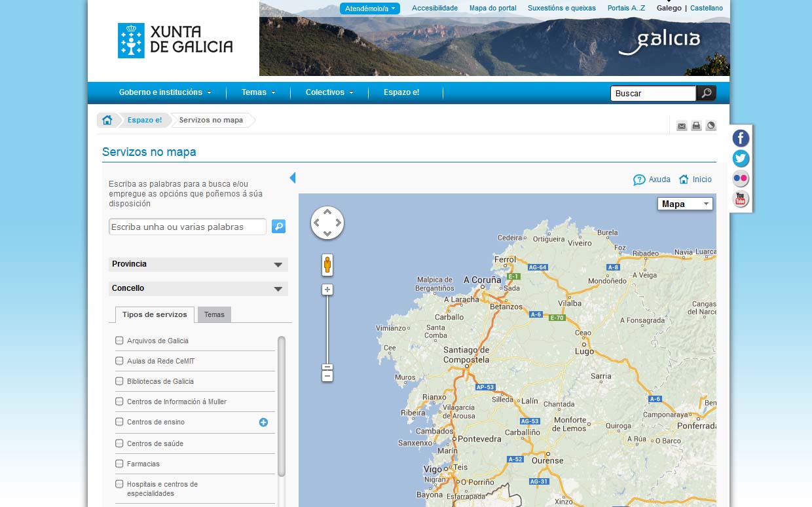Open the Colectivos menu
The height and width of the screenshot is (507, 812).
click(x=329, y=92)
